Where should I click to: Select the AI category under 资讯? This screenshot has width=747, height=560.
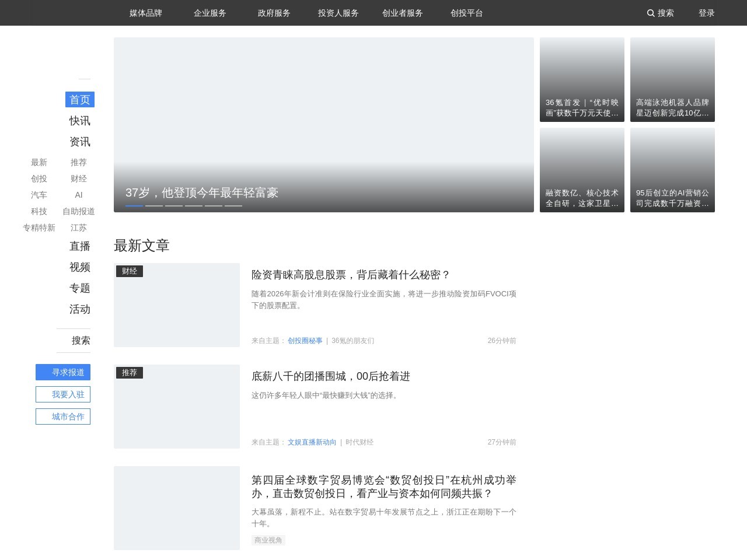pyautogui.click(x=79, y=195)
